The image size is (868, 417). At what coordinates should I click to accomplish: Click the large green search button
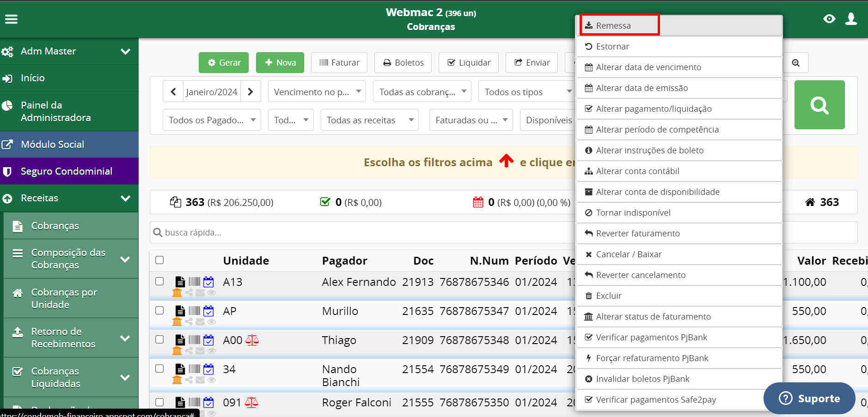tap(819, 105)
